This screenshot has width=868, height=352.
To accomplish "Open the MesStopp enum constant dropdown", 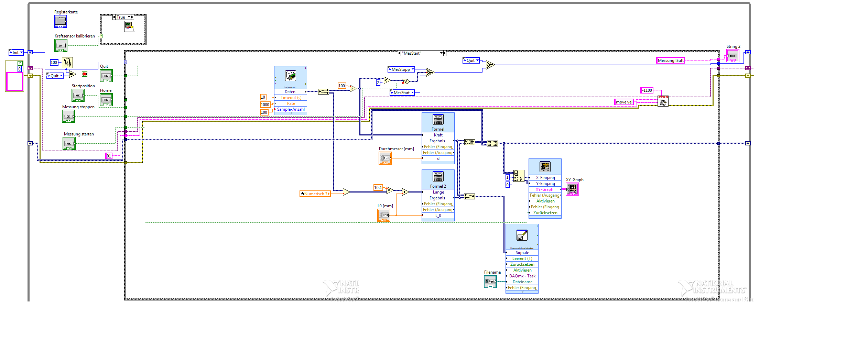I will 413,69.
